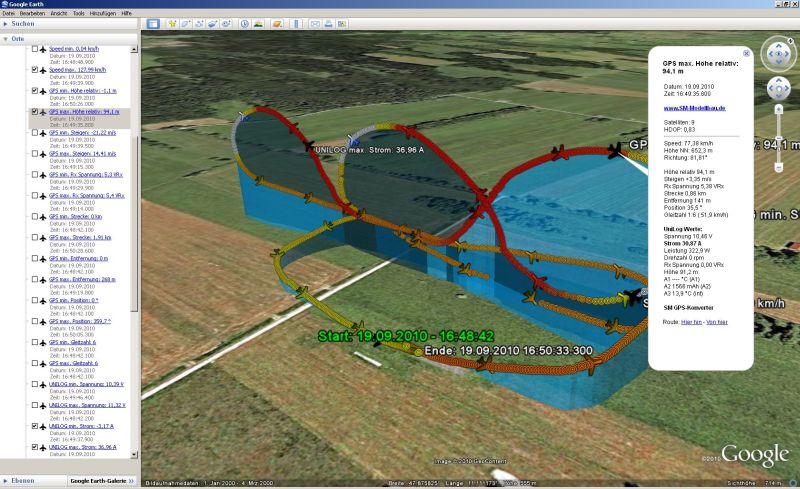Click the Add Path toolbar icon
This screenshot has height=489, width=800.
click(201, 22)
